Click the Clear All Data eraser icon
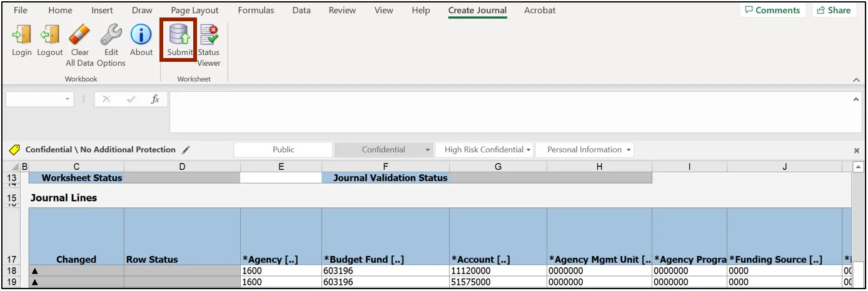The height and width of the screenshot is (291, 868). point(80,36)
